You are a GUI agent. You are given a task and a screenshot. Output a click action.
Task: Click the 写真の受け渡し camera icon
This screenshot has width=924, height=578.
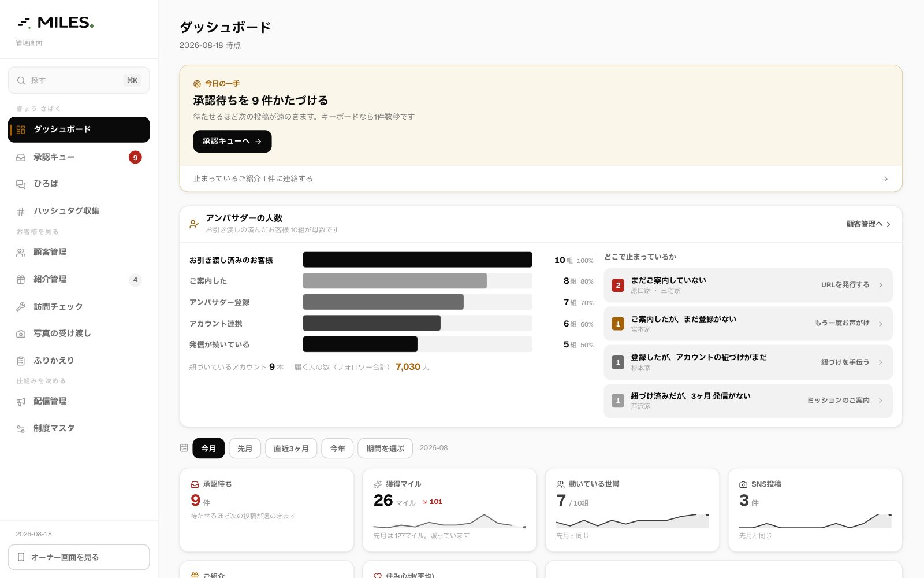pyautogui.click(x=21, y=334)
